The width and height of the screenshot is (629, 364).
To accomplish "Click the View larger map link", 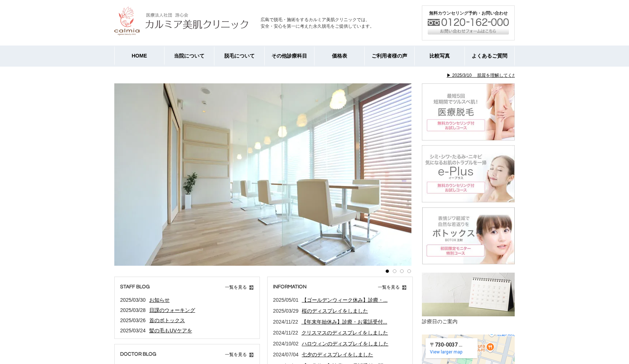I will click(446, 352).
